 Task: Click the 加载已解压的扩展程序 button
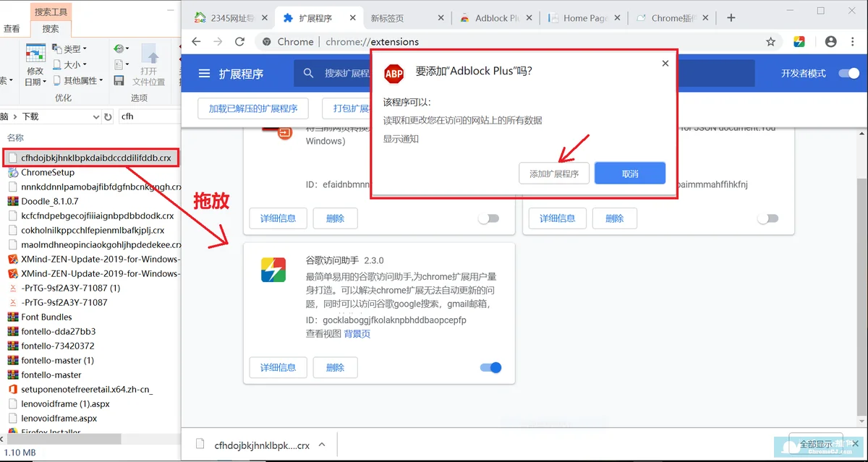coord(253,108)
